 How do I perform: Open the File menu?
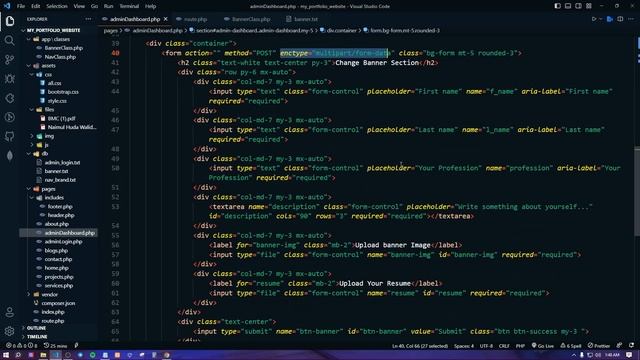point(21,6)
